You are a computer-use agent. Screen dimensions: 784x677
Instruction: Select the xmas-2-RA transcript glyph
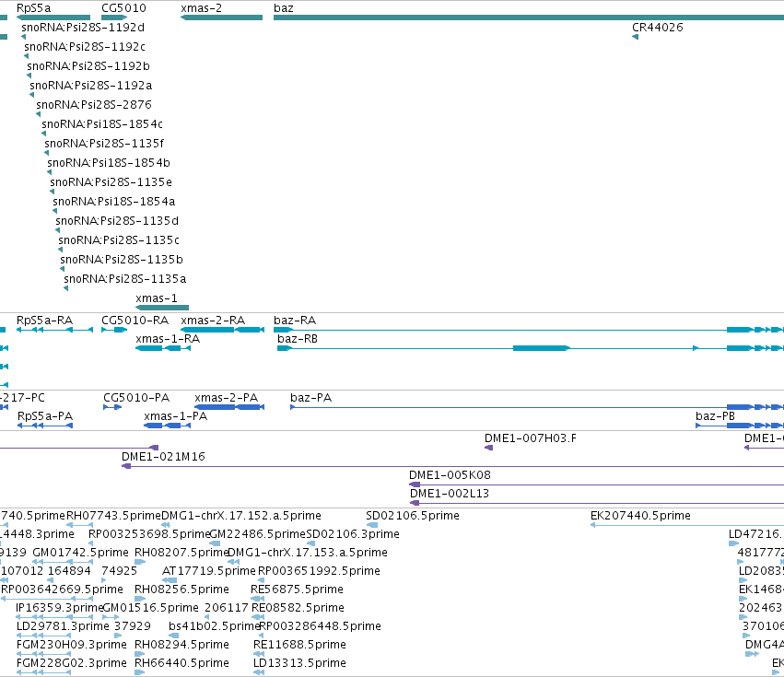tap(222, 330)
